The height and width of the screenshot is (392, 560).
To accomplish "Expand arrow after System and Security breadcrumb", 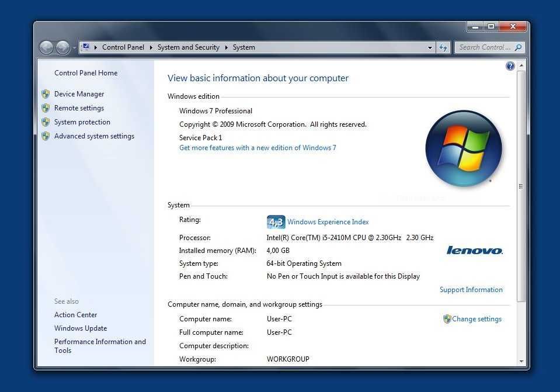I will point(227,47).
